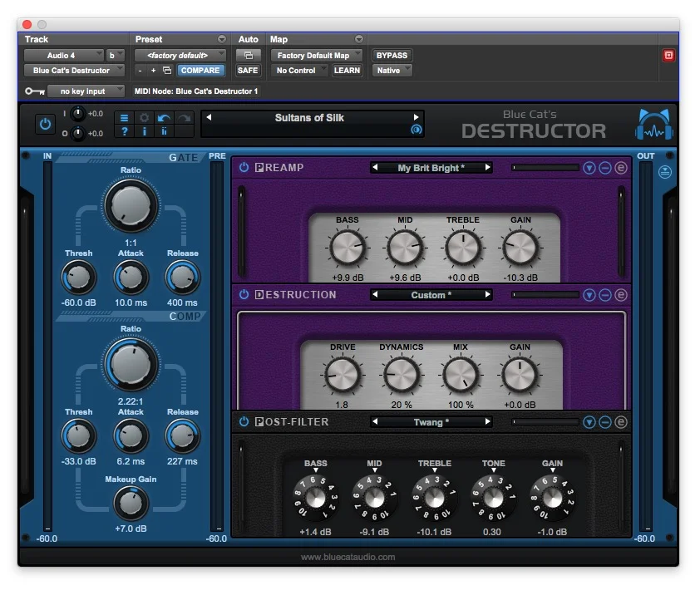Open the Destruction section down-arrow menu icon
Screen dimensions: 700x590
tap(589, 295)
